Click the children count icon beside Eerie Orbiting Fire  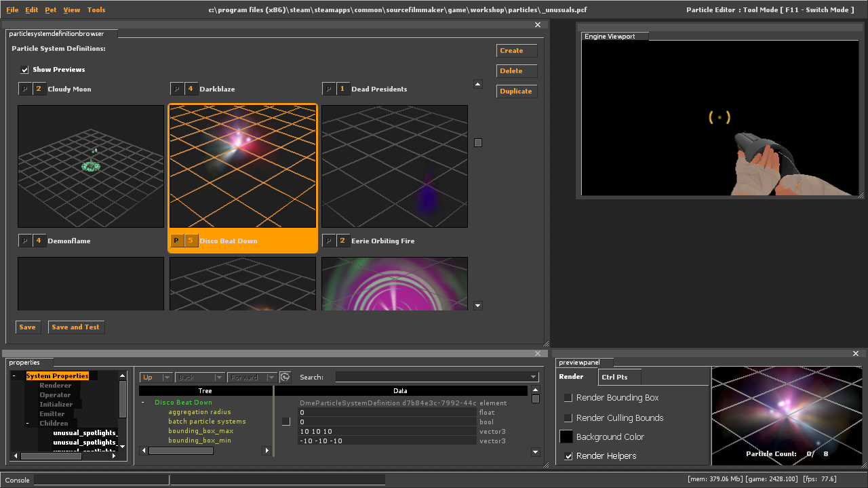(x=342, y=241)
